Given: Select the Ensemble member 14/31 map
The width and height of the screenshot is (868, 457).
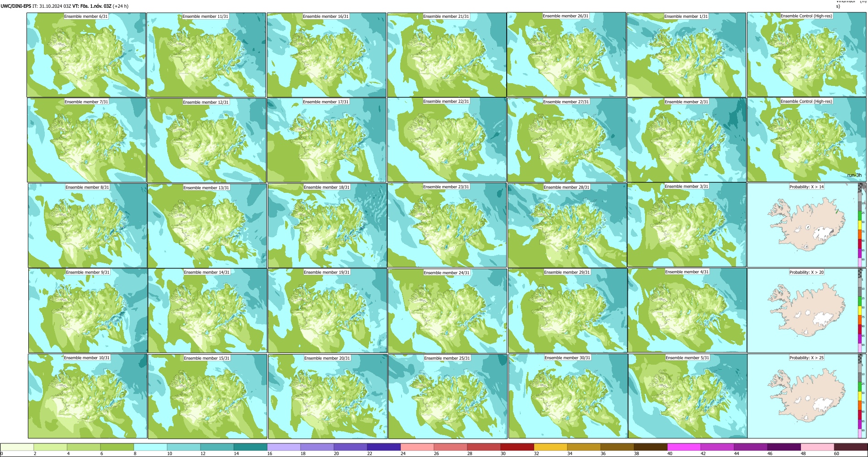Looking at the screenshot, I should [207, 311].
